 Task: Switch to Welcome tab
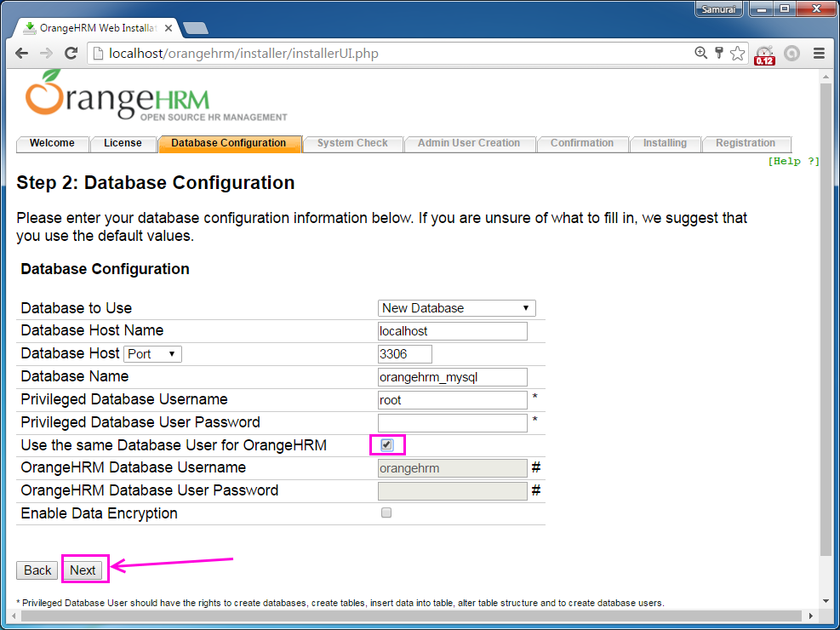52,143
